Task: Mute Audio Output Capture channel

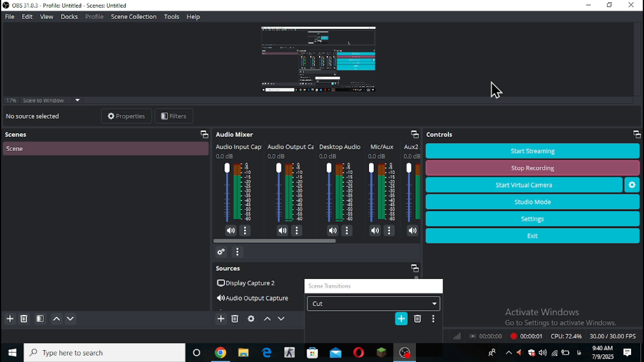Action: (282, 231)
